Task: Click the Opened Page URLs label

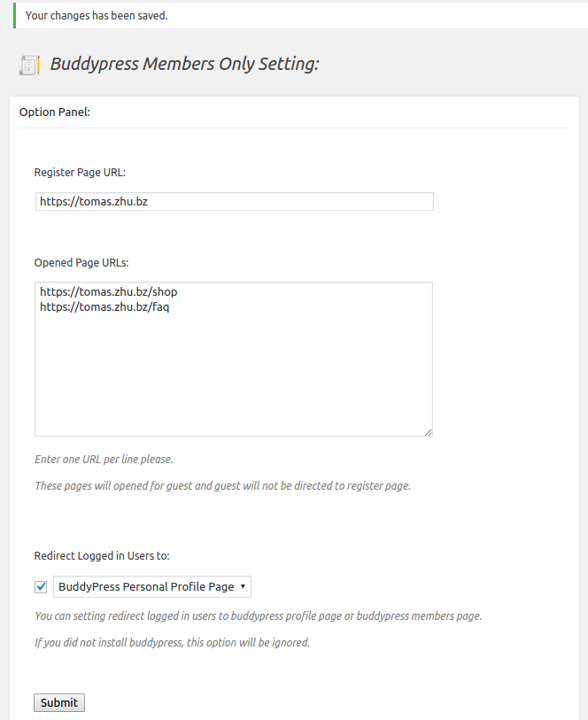Action: pos(81,263)
